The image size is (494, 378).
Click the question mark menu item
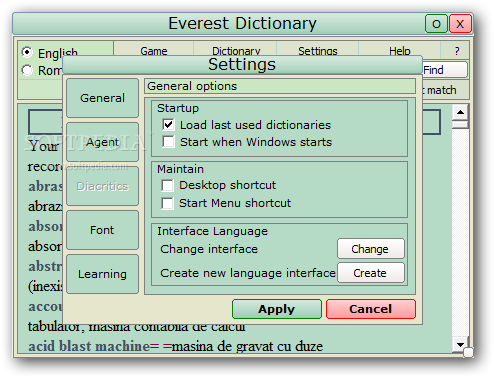[456, 51]
